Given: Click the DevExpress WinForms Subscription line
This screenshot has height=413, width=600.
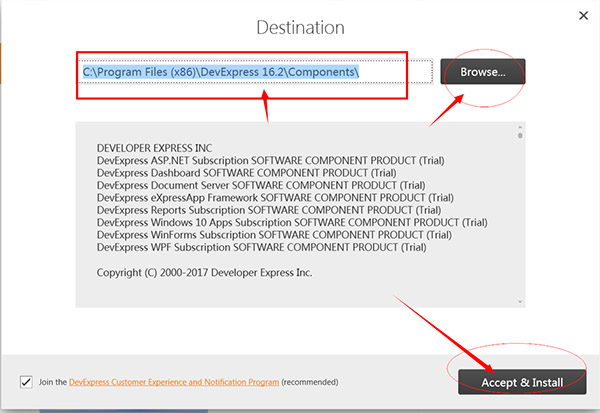Looking at the screenshot, I should pos(274,235).
